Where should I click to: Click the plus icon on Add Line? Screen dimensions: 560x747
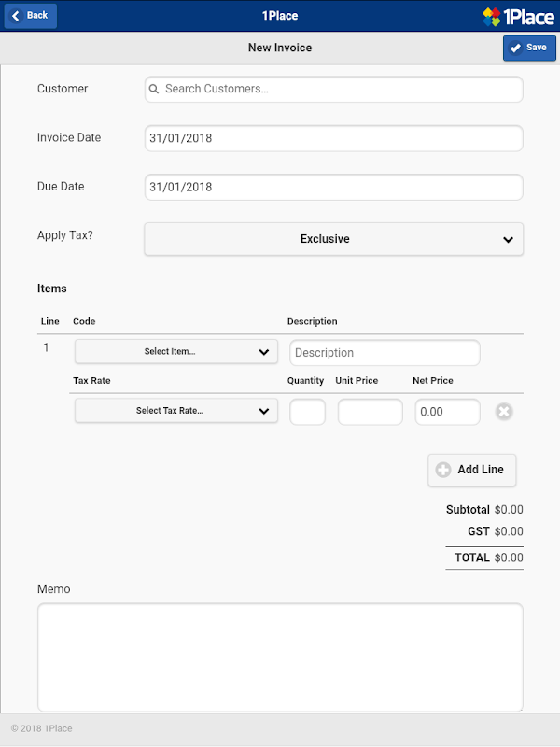click(443, 470)
